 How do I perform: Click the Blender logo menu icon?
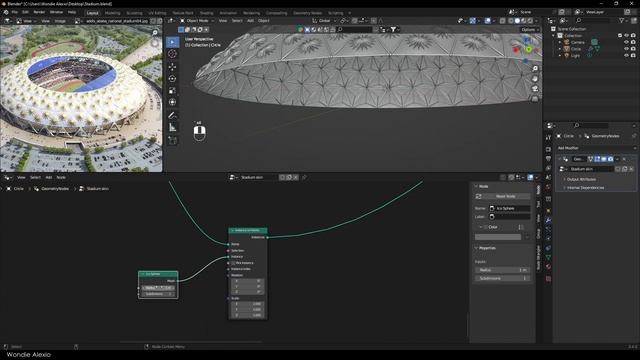(6, 12)
